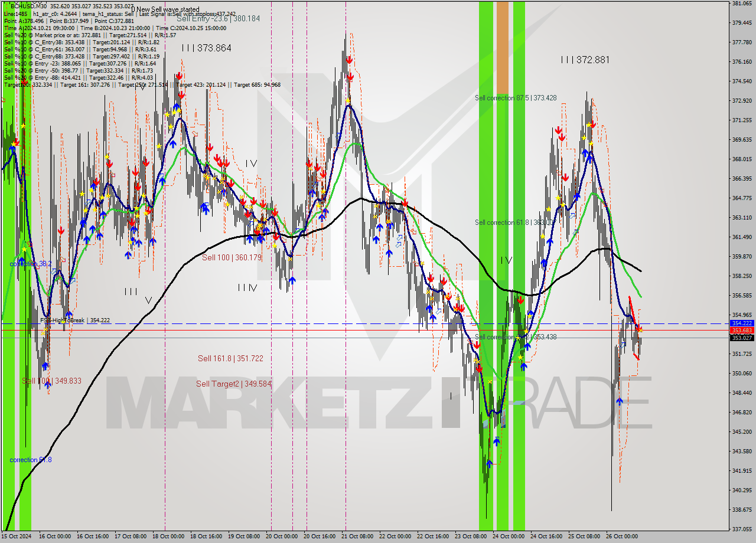
Task: Click the '15 Oct 2024' time axis label
Action: pyautogui.click(x=17, y=537)
